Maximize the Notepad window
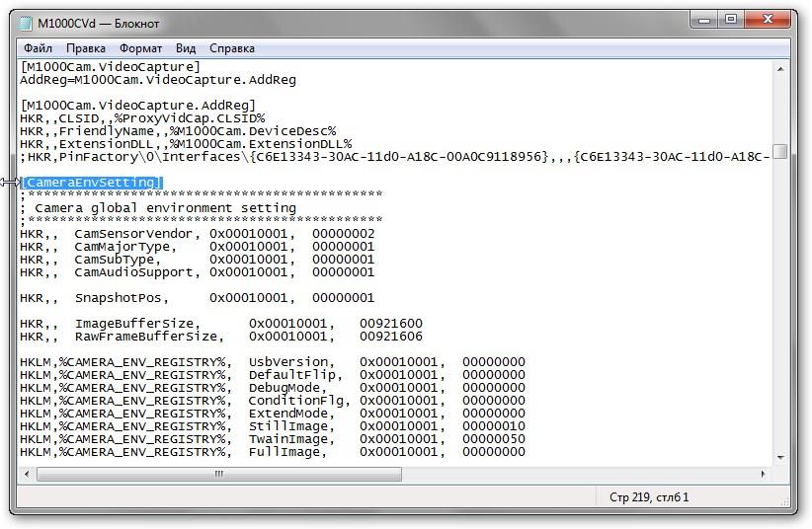The width and height of the screenshot is (812, 529). pyautogui.click(x=730, y=19)
